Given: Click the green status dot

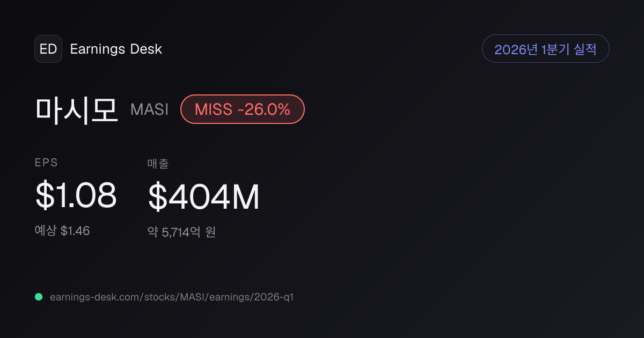Looking at the screenshot, I should point(39,297).
